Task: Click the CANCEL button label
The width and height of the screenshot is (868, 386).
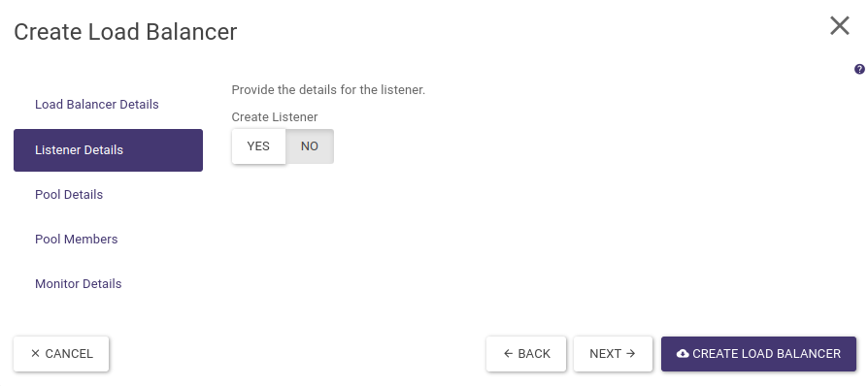Action: pos(69,353)
